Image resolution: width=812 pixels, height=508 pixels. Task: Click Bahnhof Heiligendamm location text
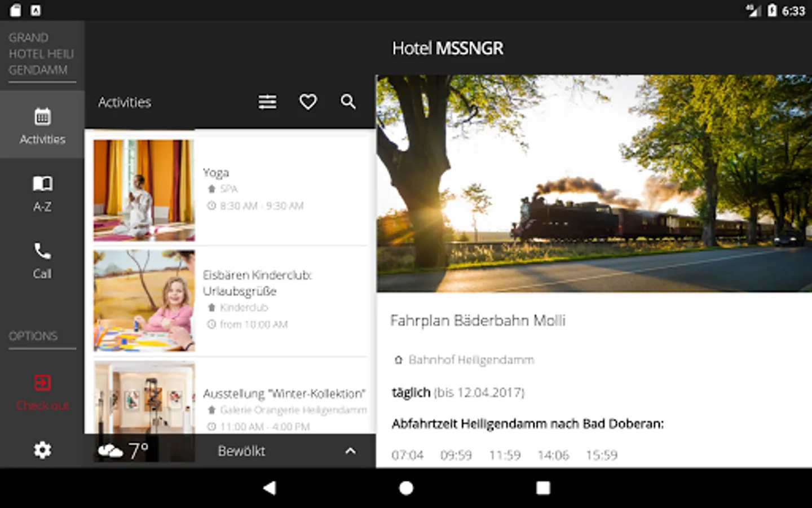pos(471,360)
